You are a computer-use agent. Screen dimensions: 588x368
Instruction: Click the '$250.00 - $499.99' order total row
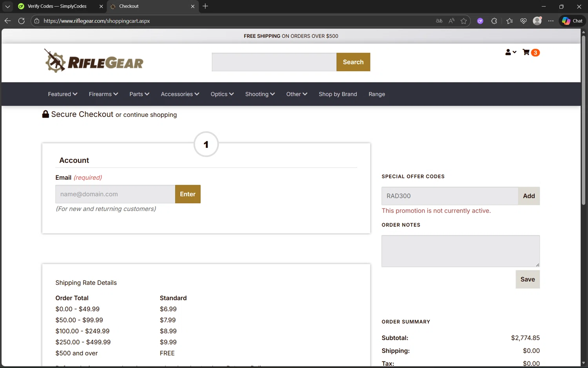[83, 342]
